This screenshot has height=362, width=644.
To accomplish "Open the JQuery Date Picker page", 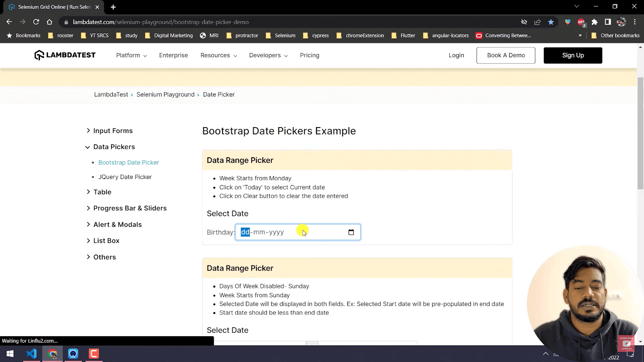I will pos(125,177).
